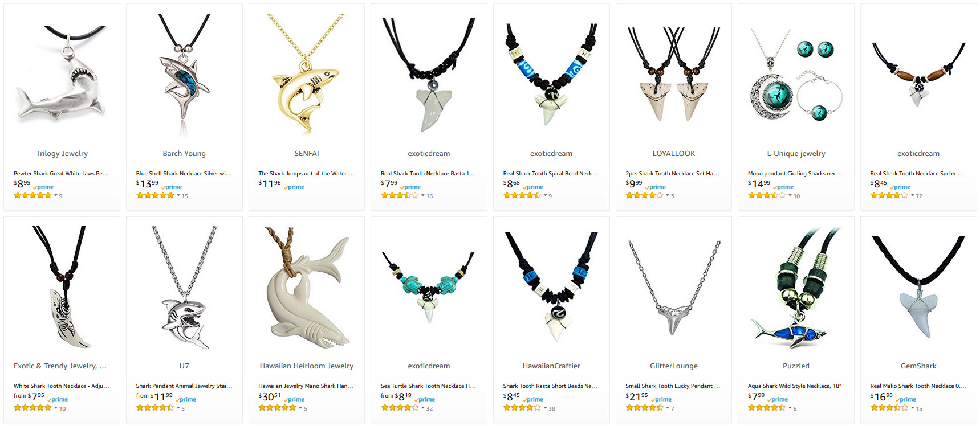
Task: Open rating breakdown arrow next to 38 reviews
Action: pos(546,408)
